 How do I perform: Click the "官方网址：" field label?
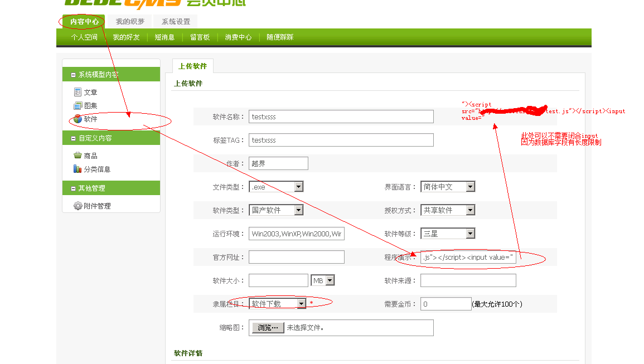coord(229,258)
